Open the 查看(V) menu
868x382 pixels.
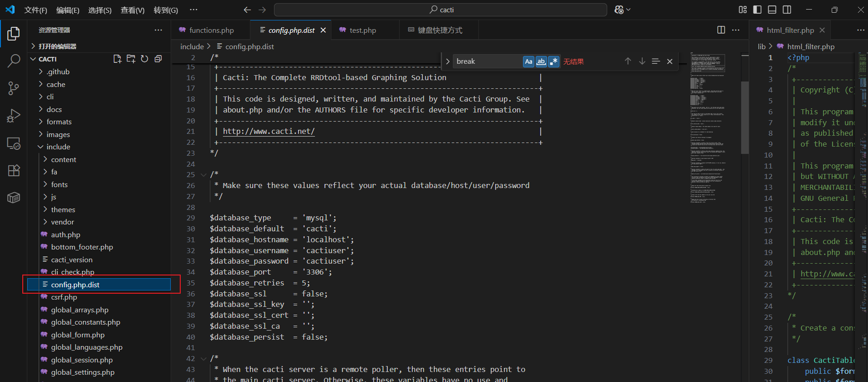point(132,10)
